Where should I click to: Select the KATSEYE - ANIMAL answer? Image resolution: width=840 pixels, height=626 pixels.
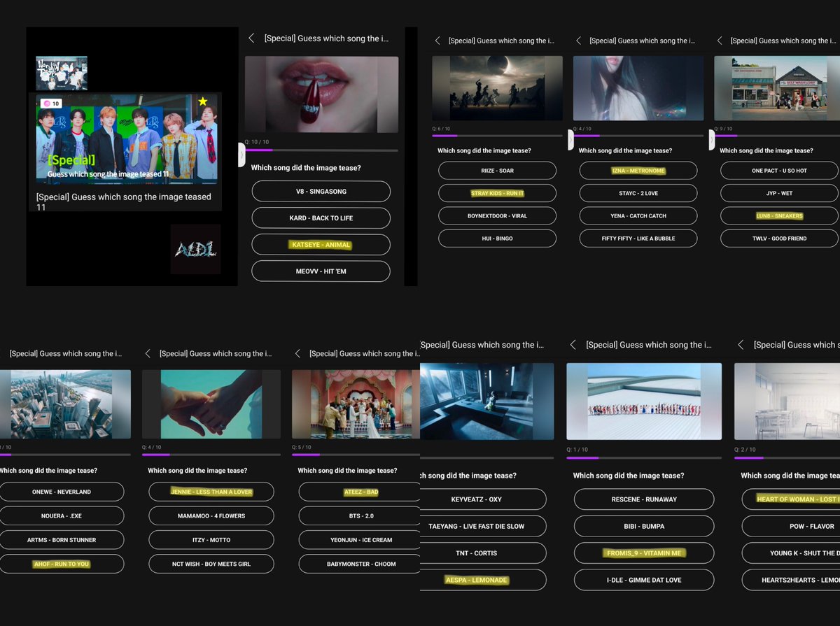[321, 245]
